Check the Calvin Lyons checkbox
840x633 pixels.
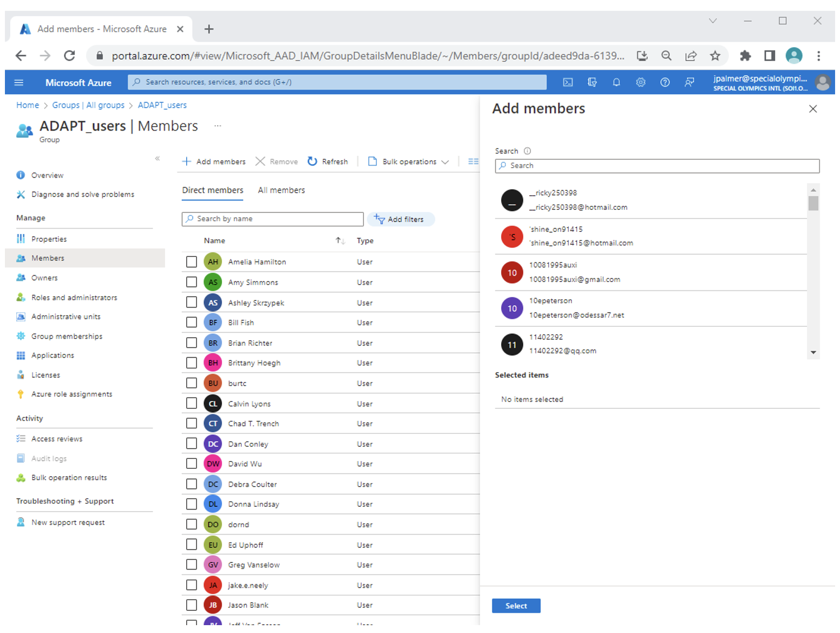(x=192, y=403)
